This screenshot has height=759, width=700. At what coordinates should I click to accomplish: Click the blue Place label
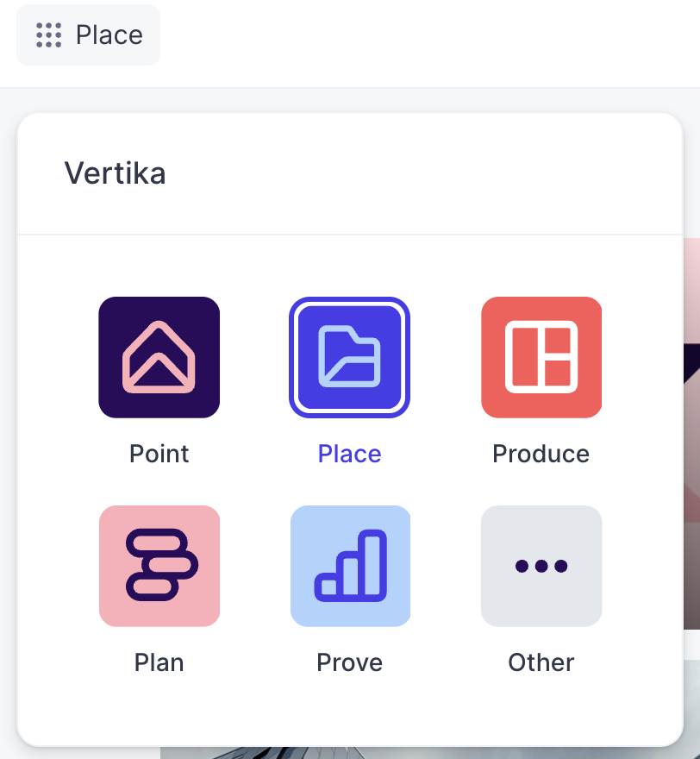(349, 453)
